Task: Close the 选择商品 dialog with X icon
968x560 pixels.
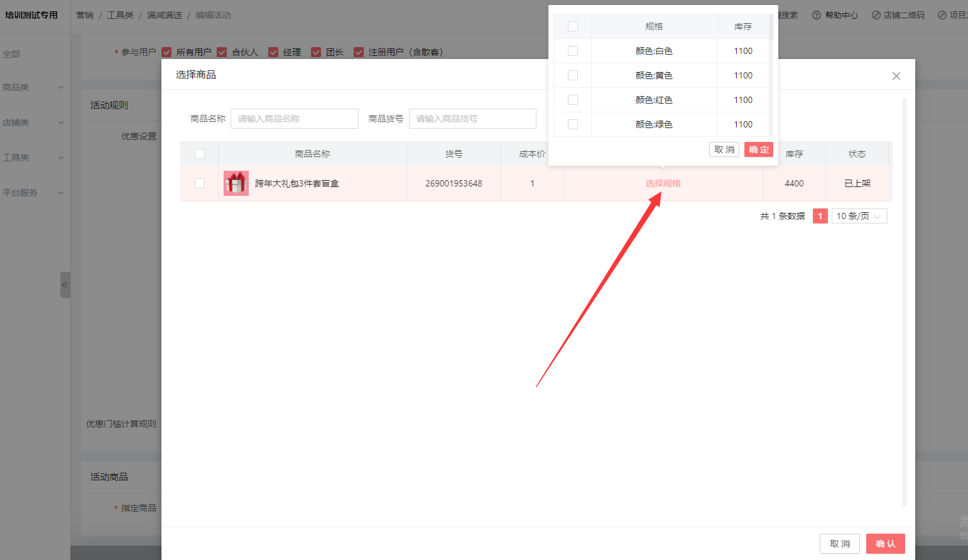Action: [896, 76]
